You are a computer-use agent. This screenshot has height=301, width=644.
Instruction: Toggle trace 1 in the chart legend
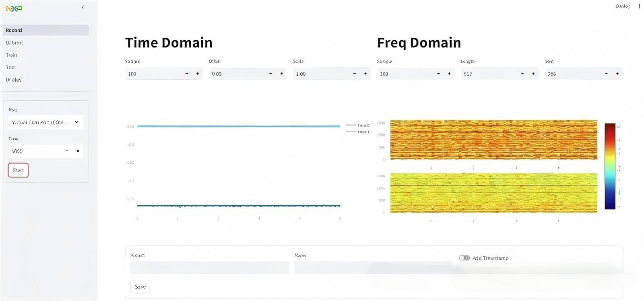[358, 132]
